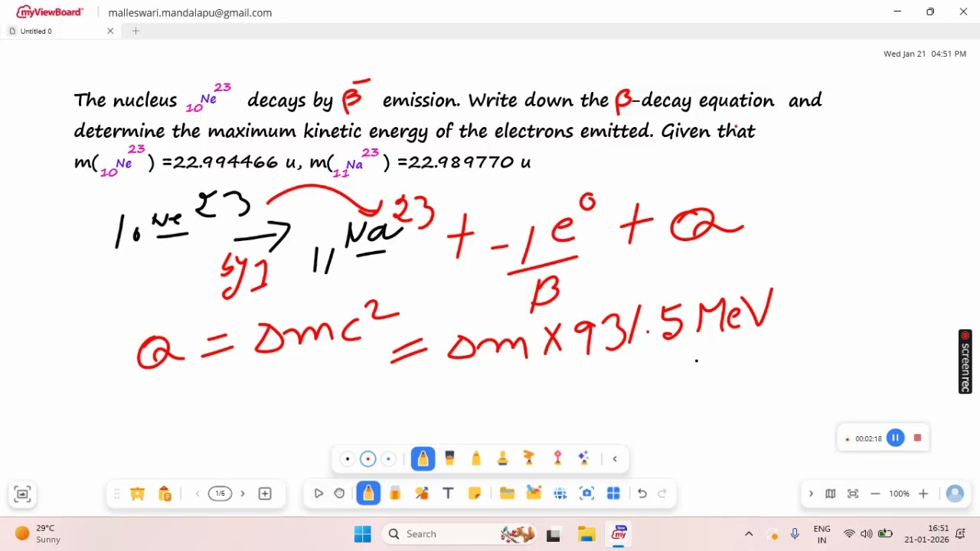
Task: Open the magic box media tool
Action: tap(534, 494)
